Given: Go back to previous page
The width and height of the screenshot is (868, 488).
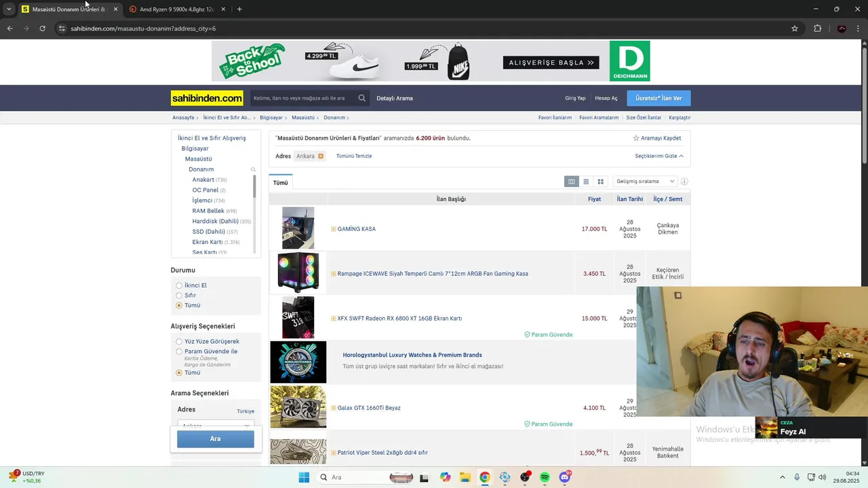Looking at the screenshot, I should click(x=9, y=28).
